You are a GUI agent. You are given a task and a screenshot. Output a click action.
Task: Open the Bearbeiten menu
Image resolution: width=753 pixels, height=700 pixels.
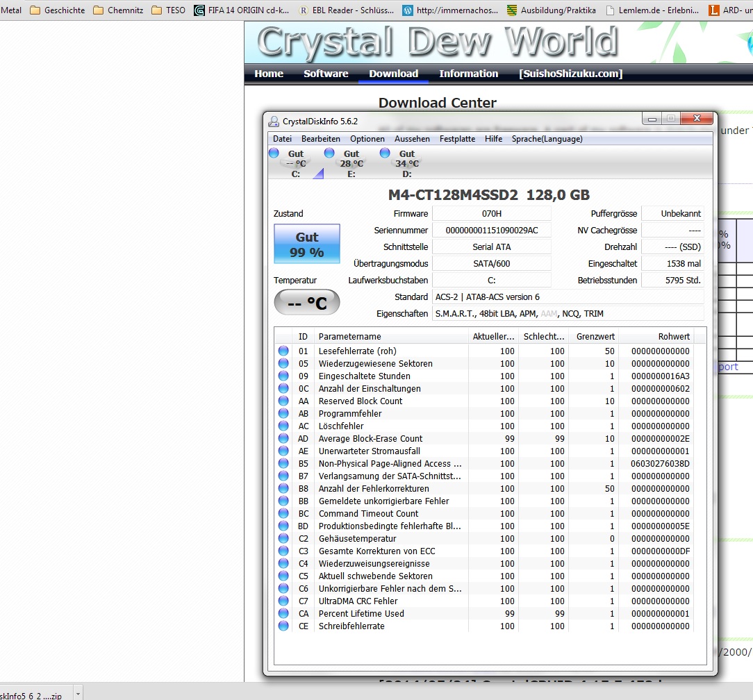click(320, 139)
